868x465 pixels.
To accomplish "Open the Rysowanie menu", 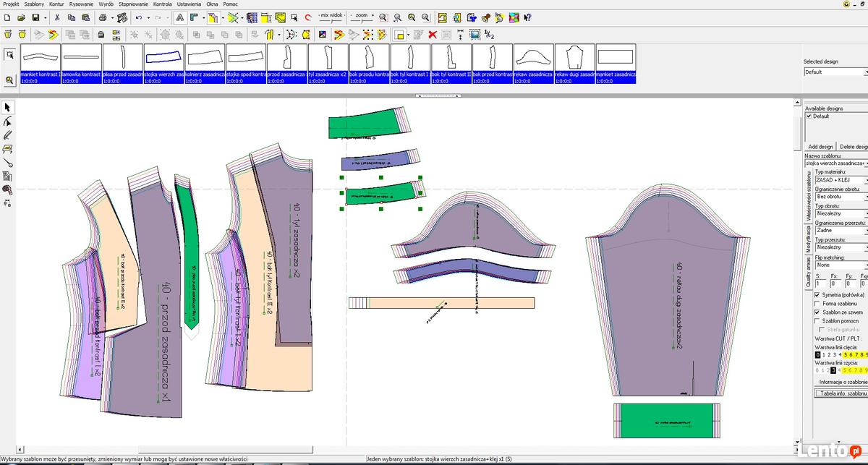I will point(82,4).
